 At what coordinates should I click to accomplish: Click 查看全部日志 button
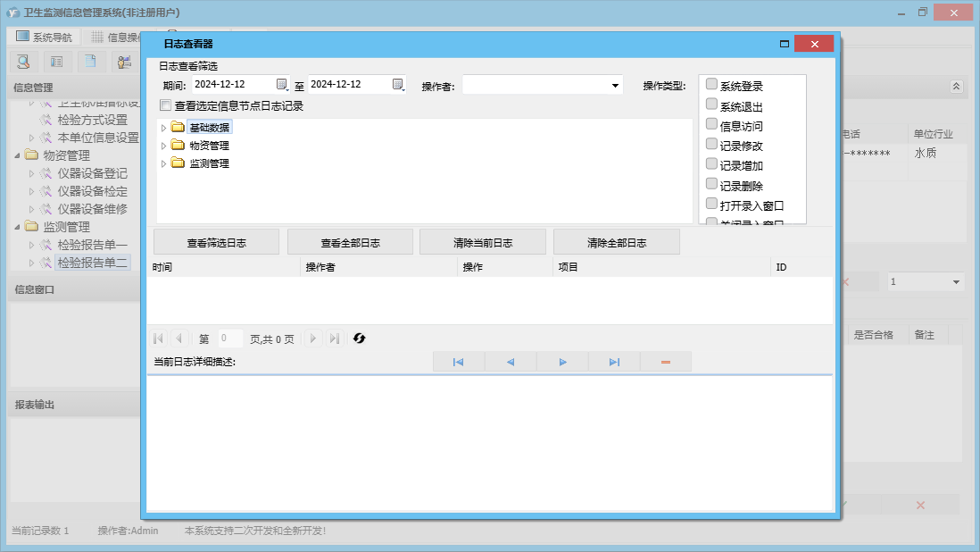coord(350,243)
